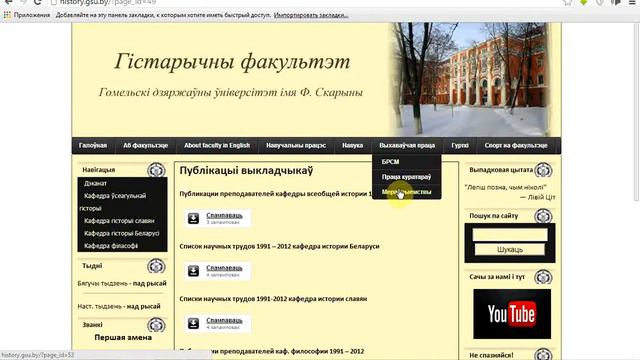Screen dimensions: 640x360
Task: Open Кафедра філасофіі sidebar link
Action: 111,246
